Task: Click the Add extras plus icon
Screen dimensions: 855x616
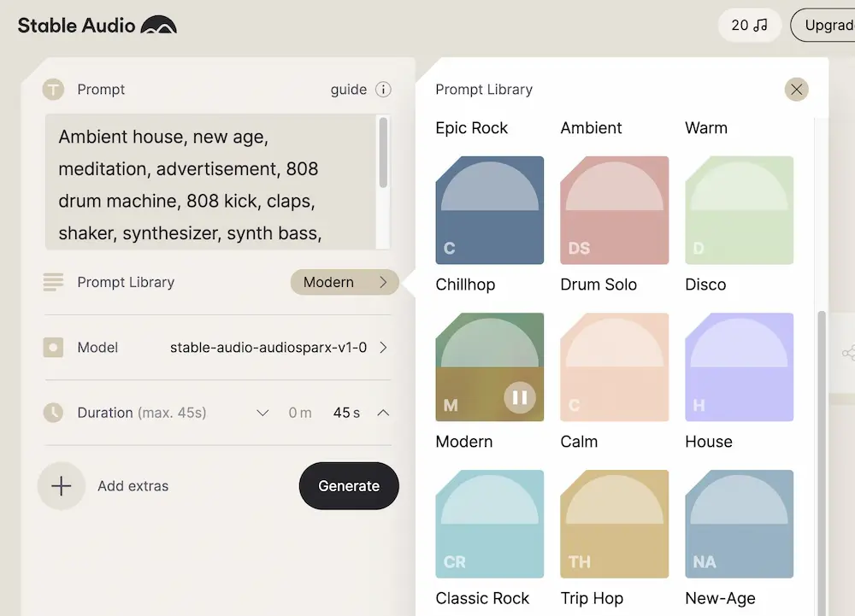Action: click(62, 486)
